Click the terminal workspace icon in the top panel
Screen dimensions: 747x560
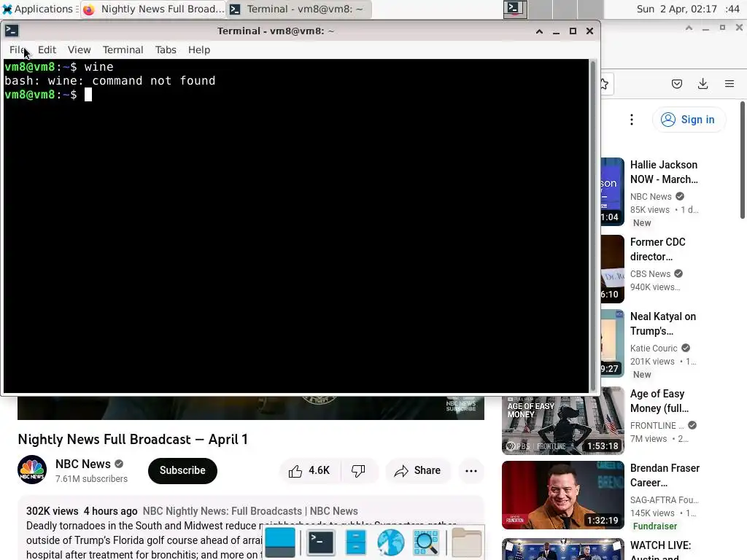click(515, 9)
